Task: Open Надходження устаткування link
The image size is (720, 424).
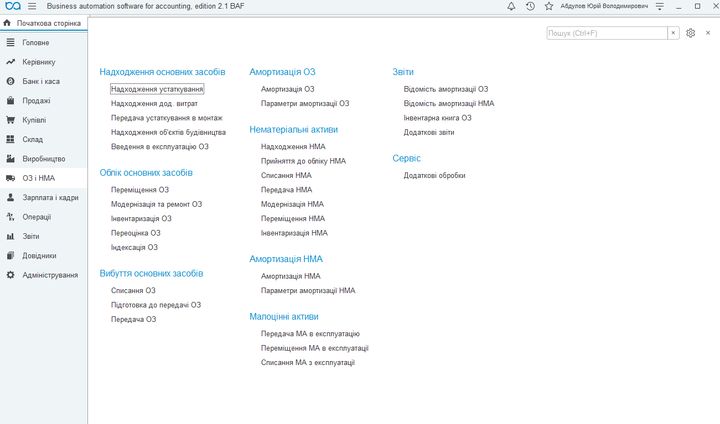Action: pos(157,89)
